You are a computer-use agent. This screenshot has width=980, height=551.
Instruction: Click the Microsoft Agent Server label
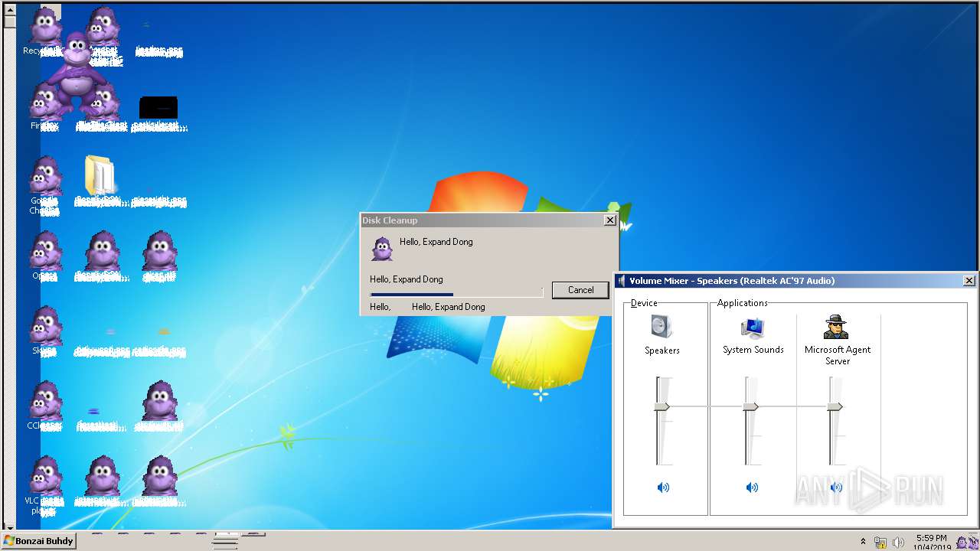coord(838,355)
